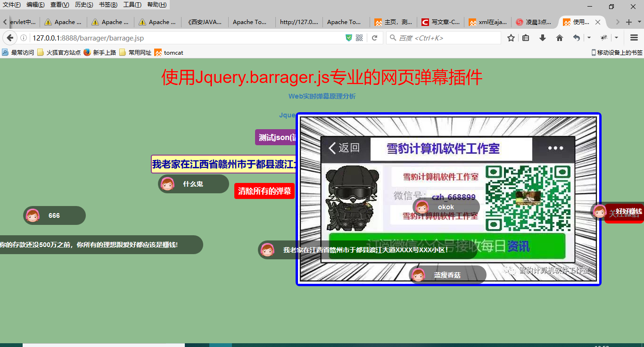Focus the 我老家在江西省赣州市 text input
The height and width of the screenshot is (347, 644).
pyautogui.click(x=224, y=164)
